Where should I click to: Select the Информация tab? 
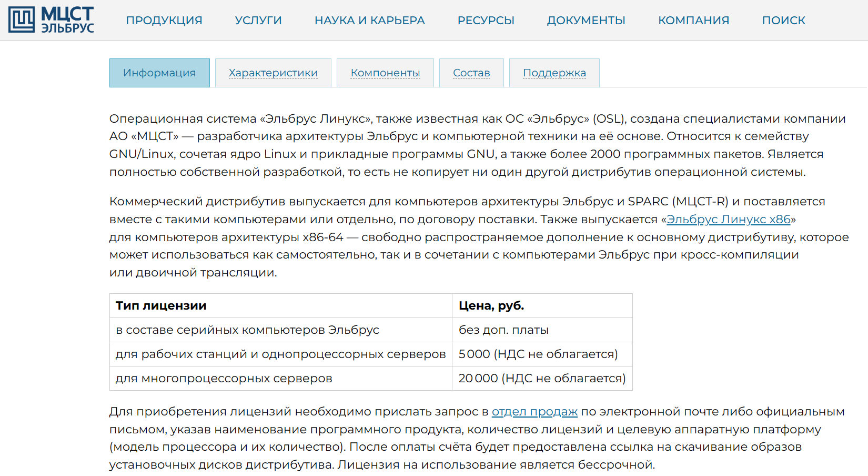point(159,73)
